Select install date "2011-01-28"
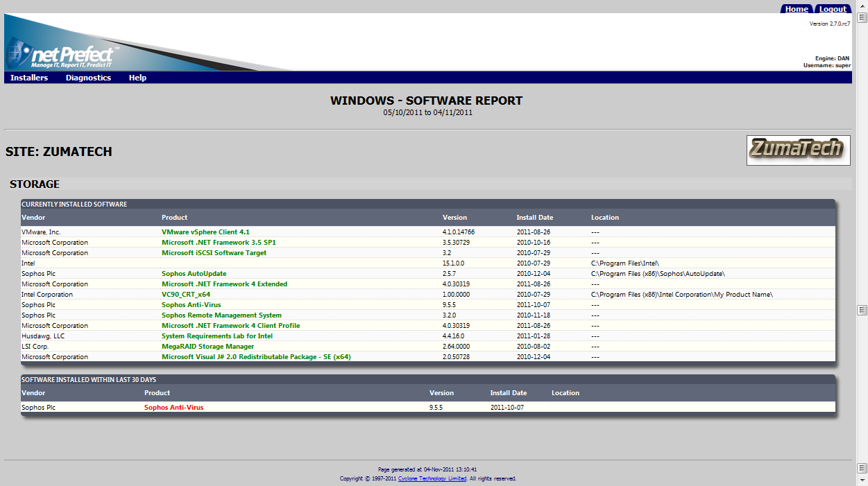This screenshot has width=868, height=486. tap(534, 336)
